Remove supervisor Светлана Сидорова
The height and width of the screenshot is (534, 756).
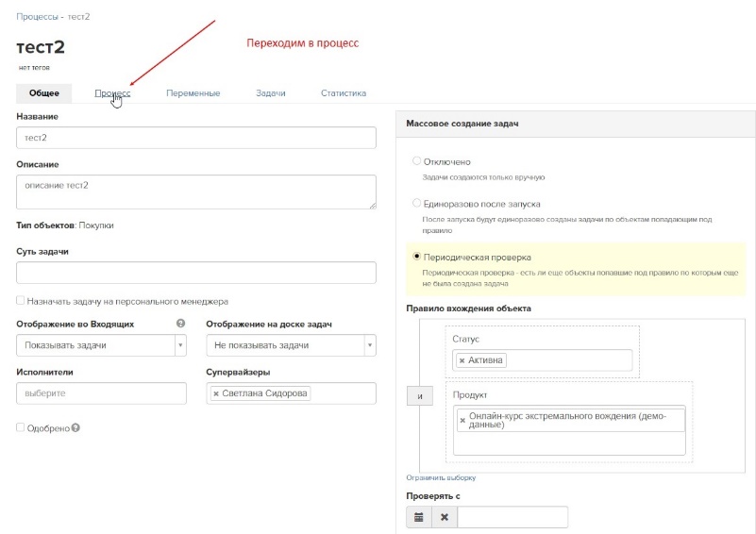tap(216, 393)
